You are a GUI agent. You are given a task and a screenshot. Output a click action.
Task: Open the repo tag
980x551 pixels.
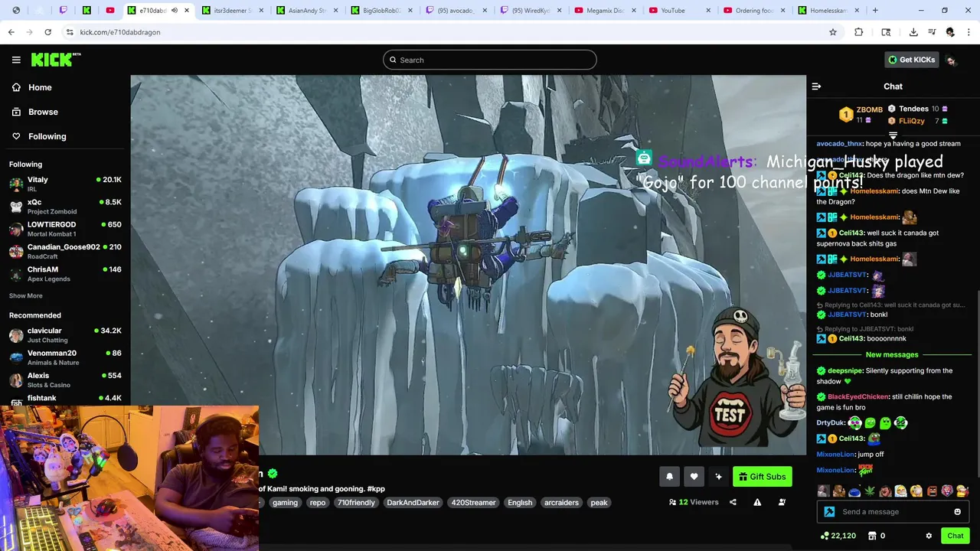tap(318, 503)
